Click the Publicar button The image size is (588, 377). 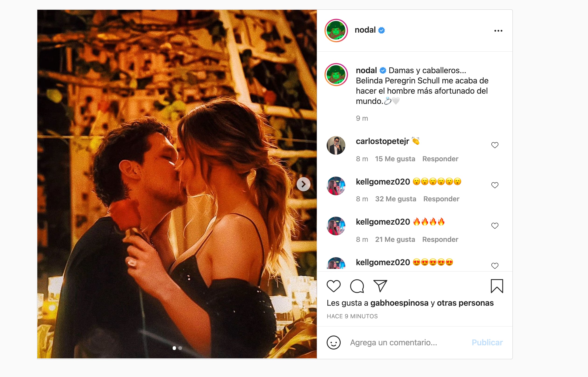point(487,343)
